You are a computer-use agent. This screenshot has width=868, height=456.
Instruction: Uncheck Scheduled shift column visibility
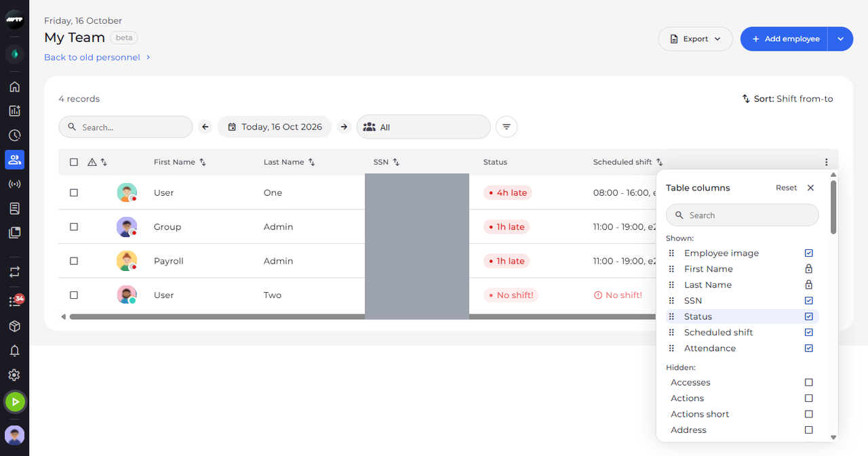click(808, 332)
